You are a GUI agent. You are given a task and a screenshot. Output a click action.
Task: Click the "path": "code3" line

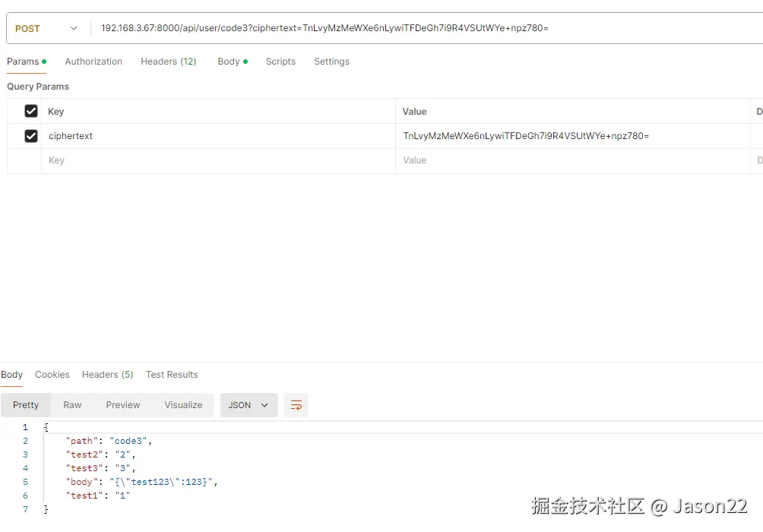tap(109, 441)
